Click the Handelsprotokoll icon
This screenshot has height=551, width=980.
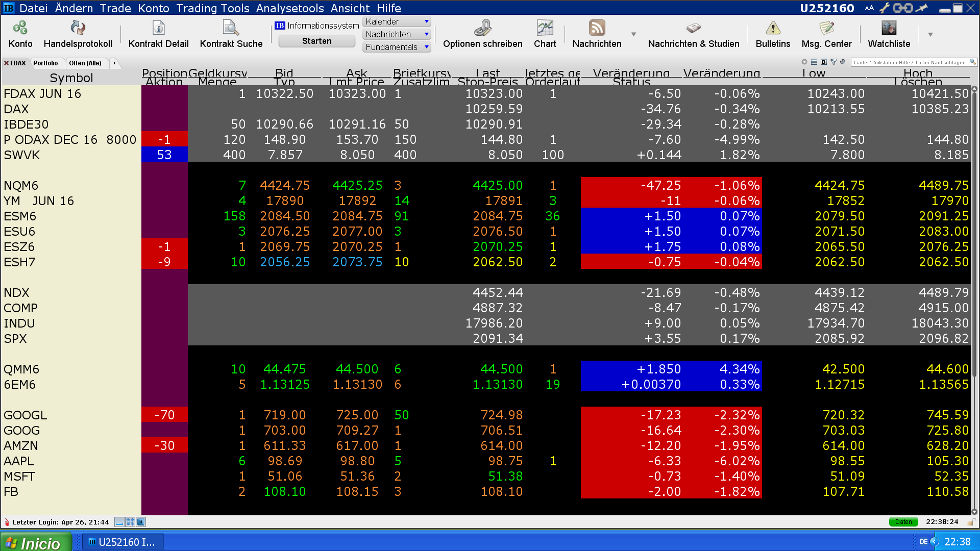[78, 29]
